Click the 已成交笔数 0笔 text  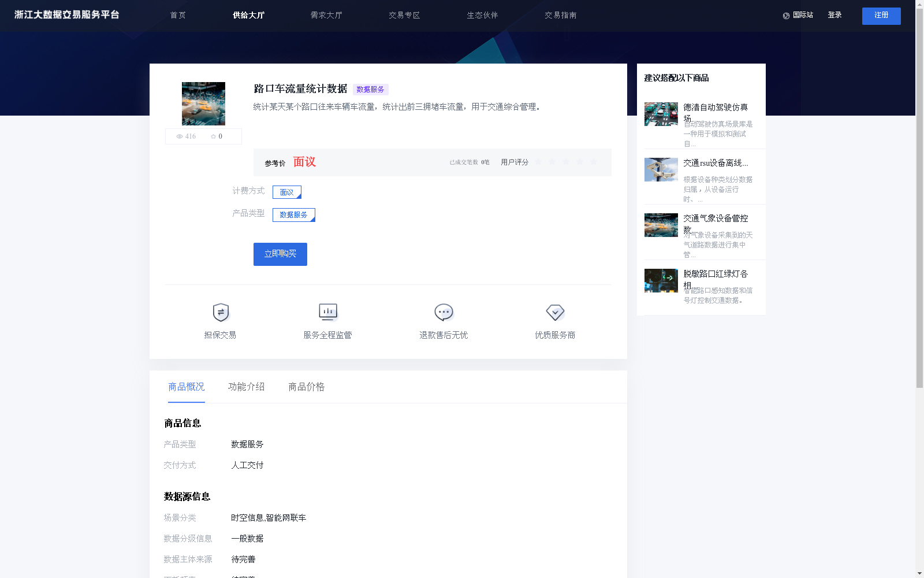470,162
